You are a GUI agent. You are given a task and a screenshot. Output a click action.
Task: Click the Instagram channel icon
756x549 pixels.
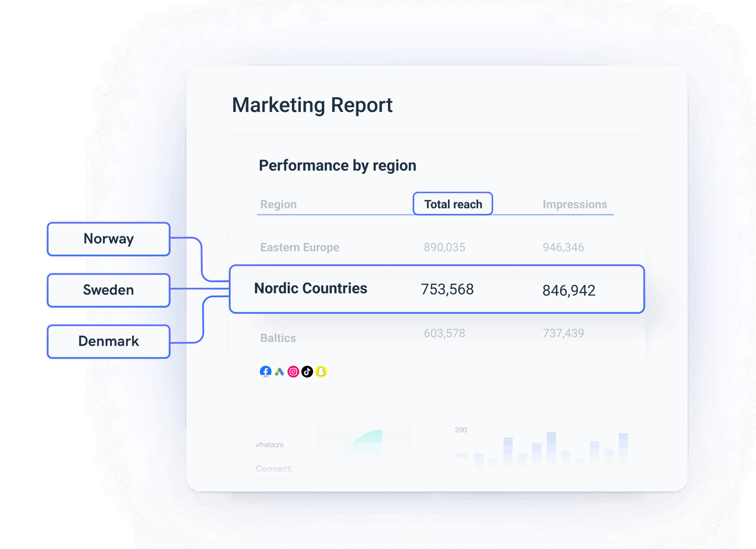pos(293,372)
